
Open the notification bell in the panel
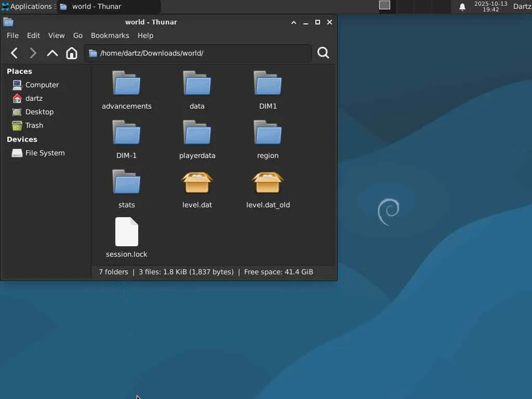click(x=462, y=7)
